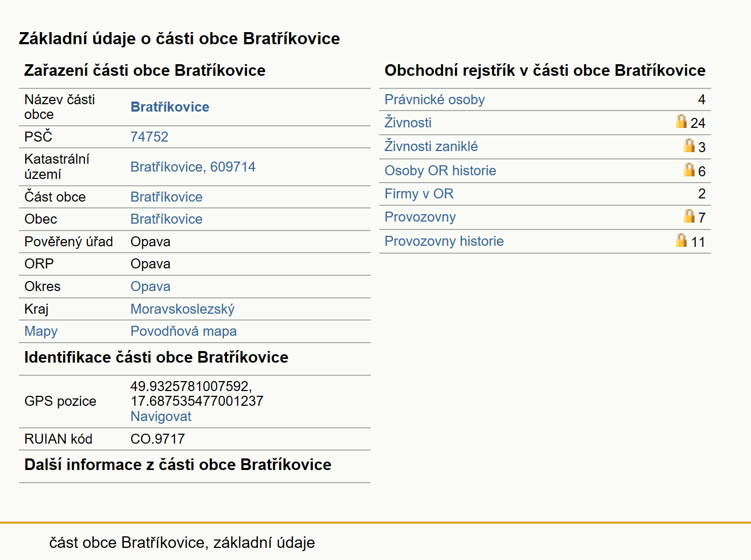The height and width of the screenshot is (560, 751).
Task: Open the Právnické osoby link
Action: pos(434,99)
